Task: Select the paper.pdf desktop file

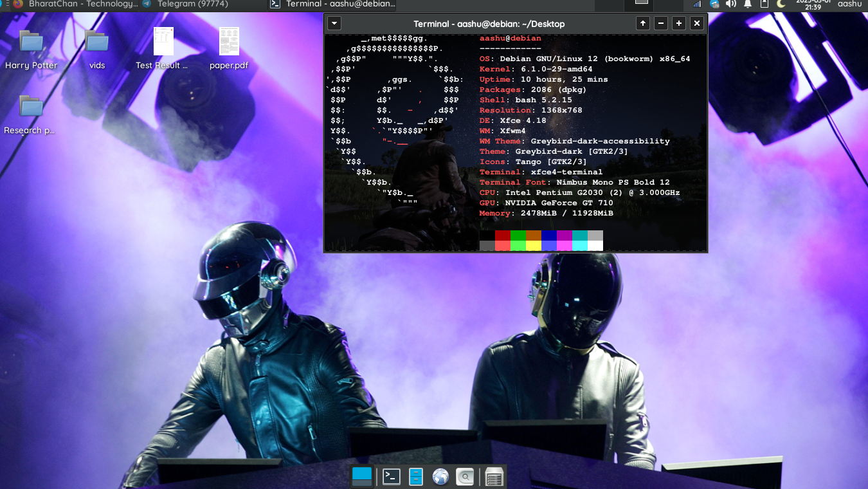Action: tap(229, 48)
